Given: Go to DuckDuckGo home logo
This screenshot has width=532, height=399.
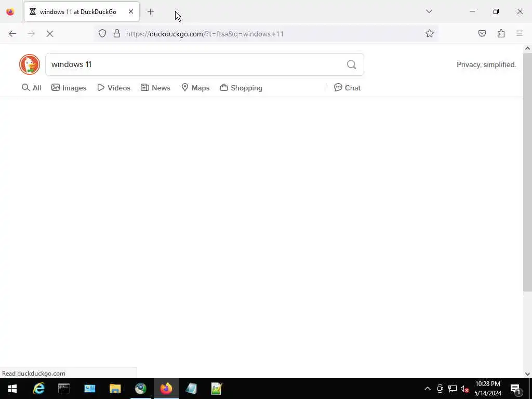Looking at the screenshot, I should click(x=30, y=64).
